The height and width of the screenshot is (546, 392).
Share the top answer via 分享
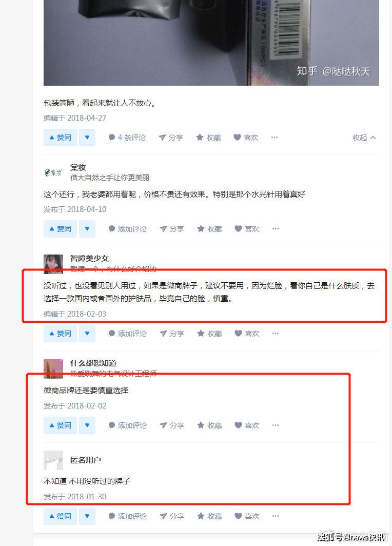[170, 138]
